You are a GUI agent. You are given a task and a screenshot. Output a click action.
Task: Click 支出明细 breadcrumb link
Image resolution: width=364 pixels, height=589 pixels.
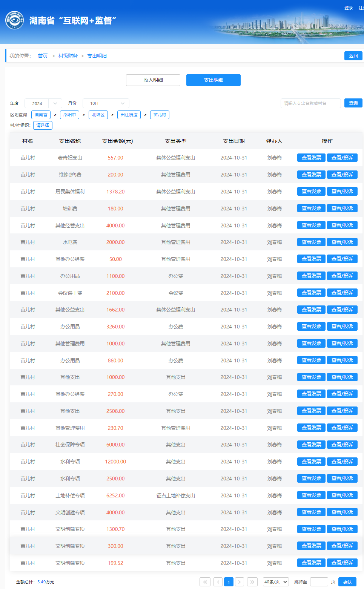pos(97,56)
